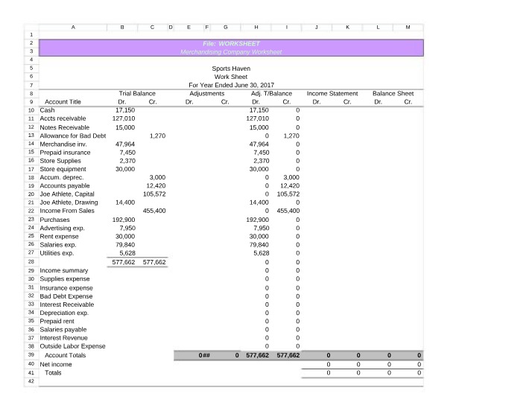Select the 'Sports Haven' company name cell
The image size is (532, 411).
point(231,68)
